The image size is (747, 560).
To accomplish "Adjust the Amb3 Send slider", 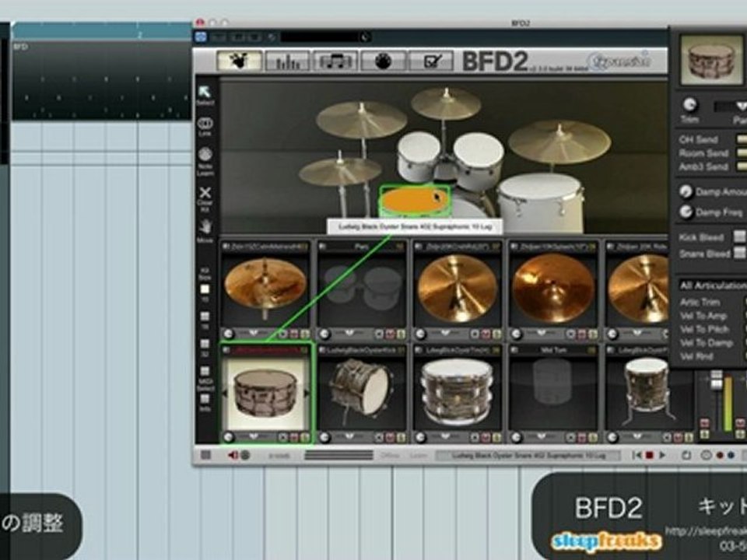I will tap(742, 166).
